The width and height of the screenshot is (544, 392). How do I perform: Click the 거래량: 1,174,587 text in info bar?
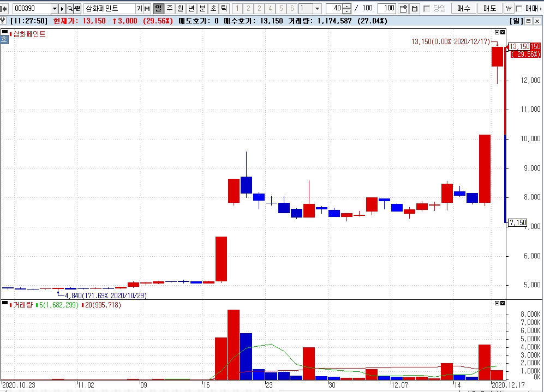pyautogui.click(x=320, y=21)
